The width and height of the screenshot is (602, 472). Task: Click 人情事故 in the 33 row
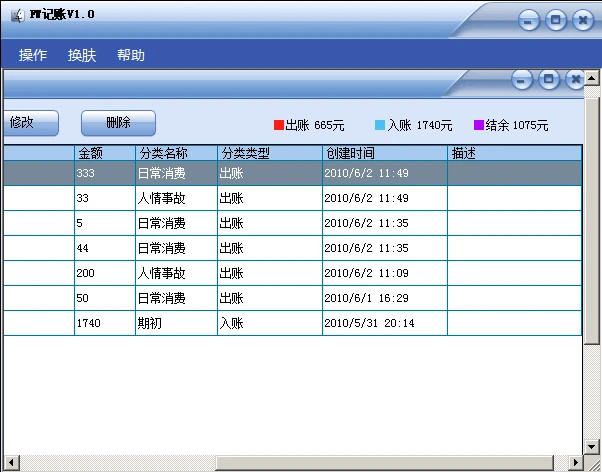(177, 198)
